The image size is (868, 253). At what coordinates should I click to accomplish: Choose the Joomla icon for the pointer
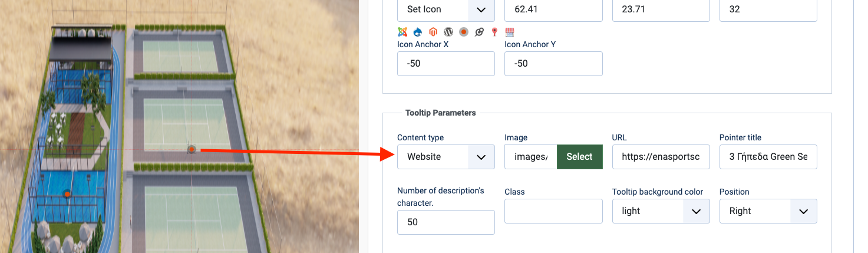(x=402, y=32)
